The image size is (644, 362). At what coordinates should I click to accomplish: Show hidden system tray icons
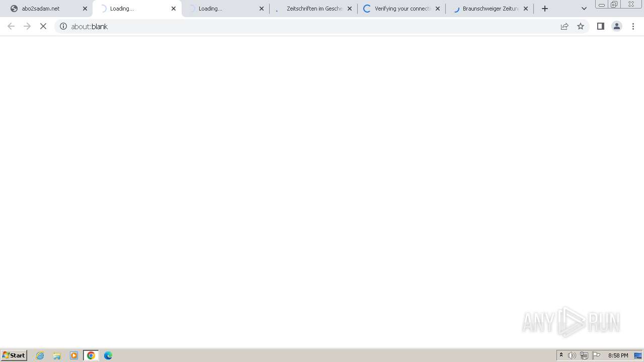point(561,355)
